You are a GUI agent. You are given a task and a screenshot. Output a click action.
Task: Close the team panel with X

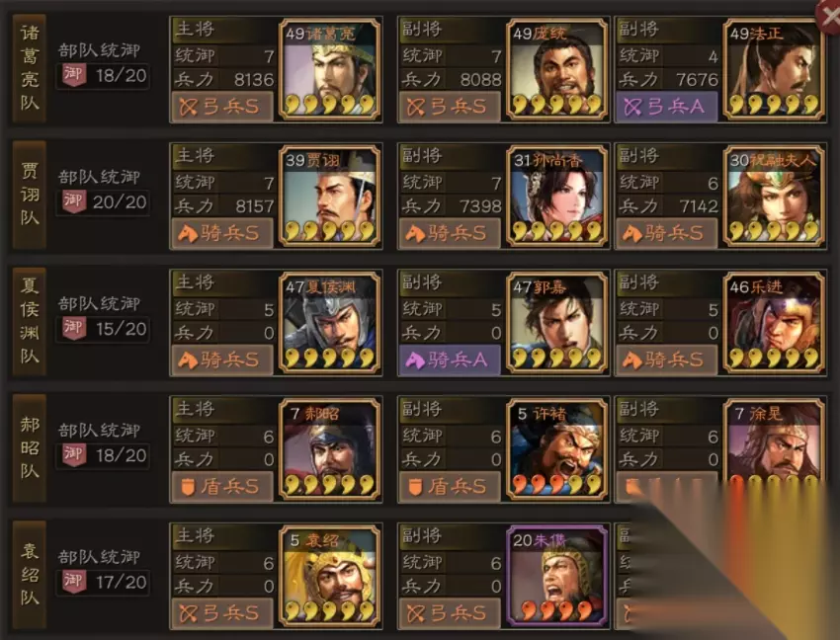click(828, 16)
